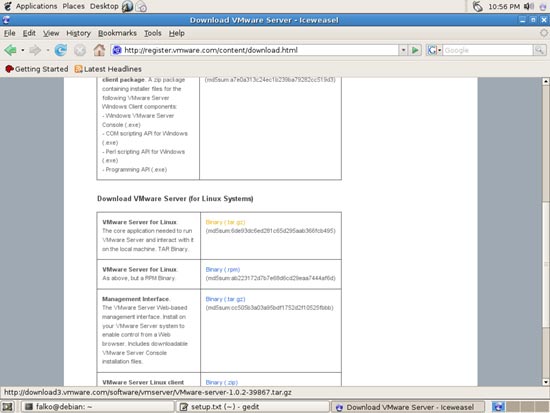Open the Bookmarks menu
The width and height of the screenshot is (550, 413).
[117, 33]
